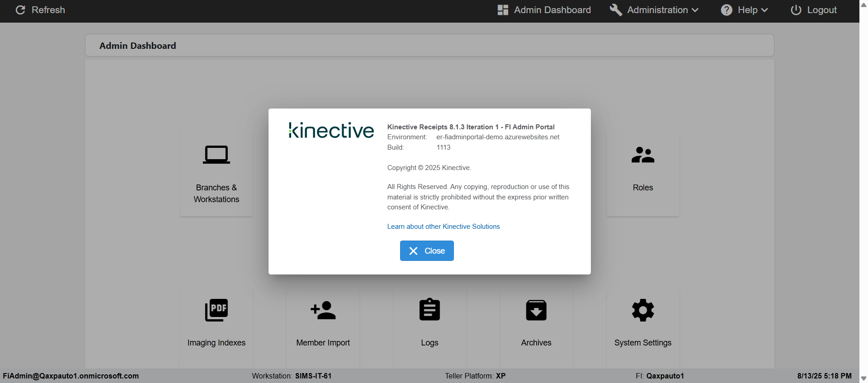Expand the Administration dropdown chevron
Viewport: 868px width, 383px height.
coord(695,10)
